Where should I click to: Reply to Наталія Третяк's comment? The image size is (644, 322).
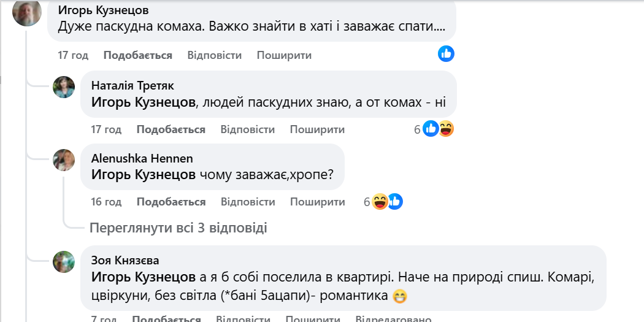click(248, 129)
